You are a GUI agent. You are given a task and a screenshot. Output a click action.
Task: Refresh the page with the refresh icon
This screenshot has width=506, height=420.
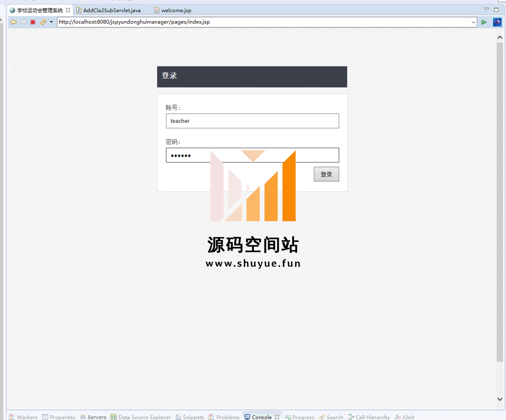click(x=43, y=22)
